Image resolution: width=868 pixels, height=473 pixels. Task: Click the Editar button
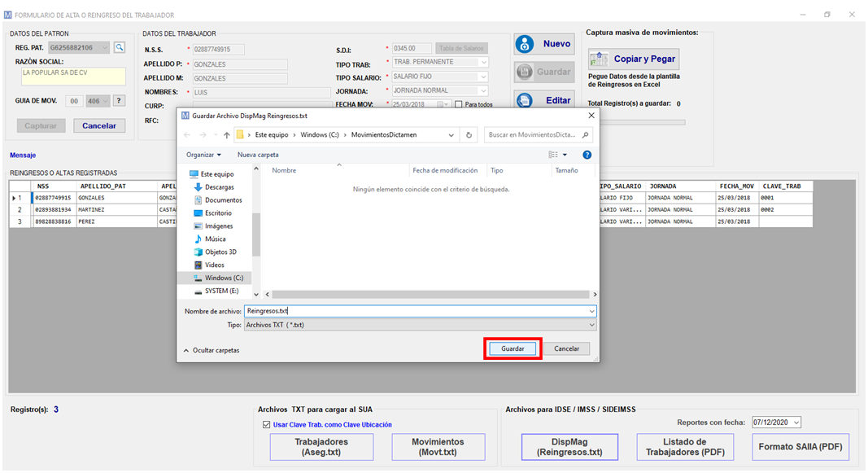[x=544, y=100]
